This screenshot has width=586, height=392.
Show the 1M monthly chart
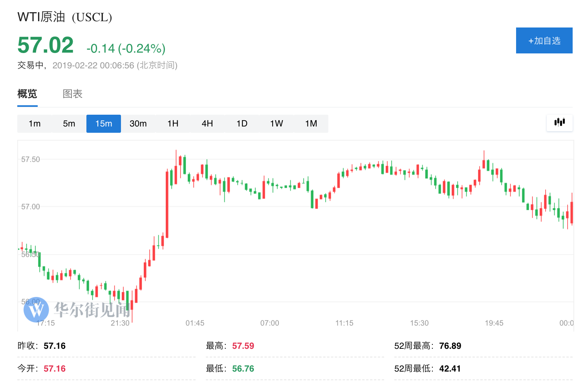point(311,124)
